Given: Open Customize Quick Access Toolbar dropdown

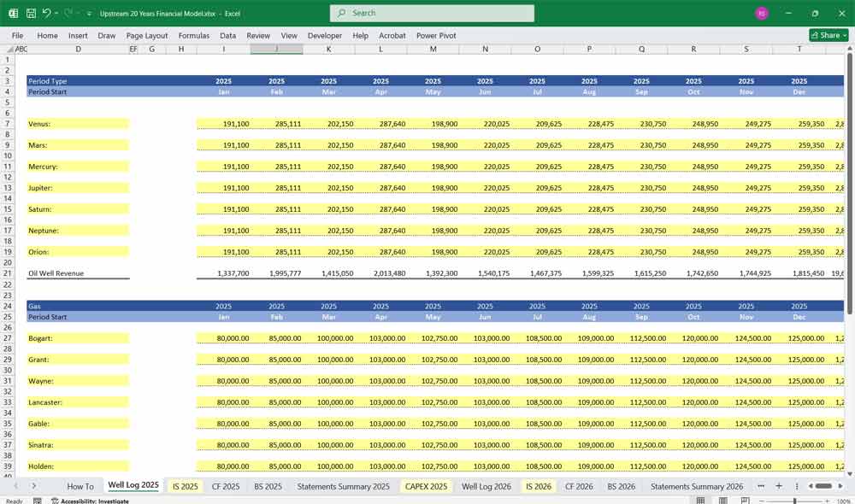Looking at the screenshot, I should (89, 14).
